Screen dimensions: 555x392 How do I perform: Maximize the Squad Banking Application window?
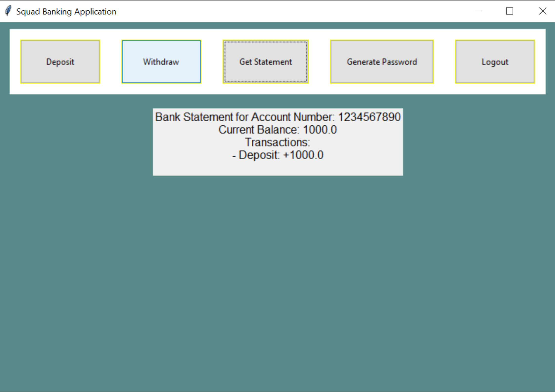click(x=509, y=11)
